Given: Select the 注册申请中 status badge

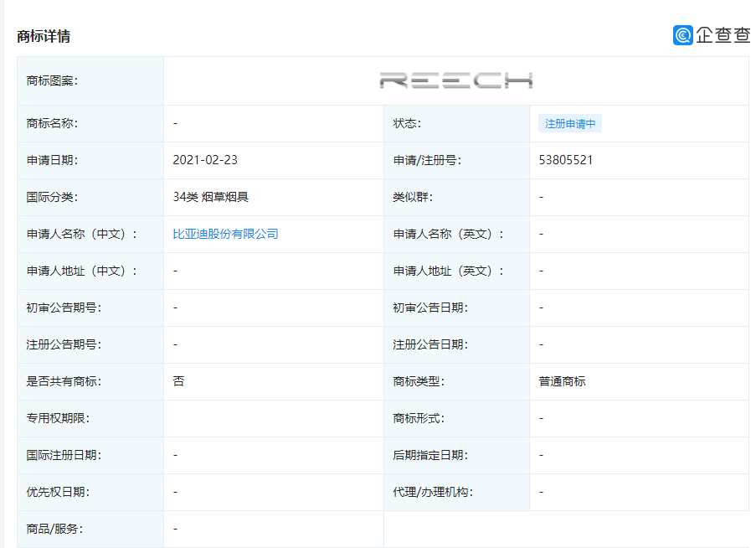Looking at the screenshot, I should pos(569,123).
